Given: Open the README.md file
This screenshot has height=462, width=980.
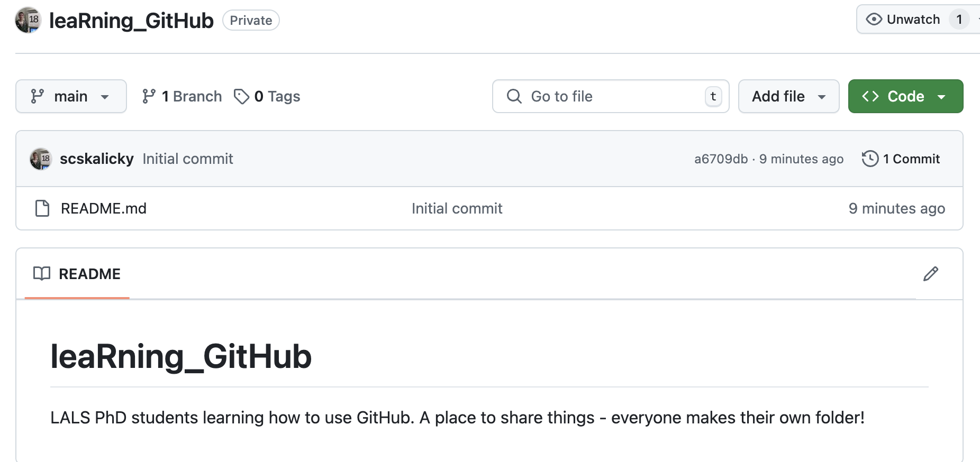Looking at the screenshot, I should click(104, 208).
